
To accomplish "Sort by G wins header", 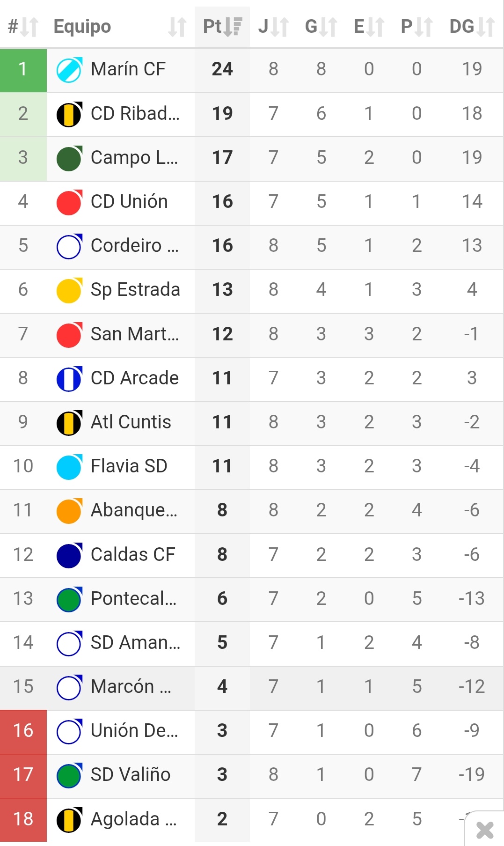I will [x=321, y=27].
